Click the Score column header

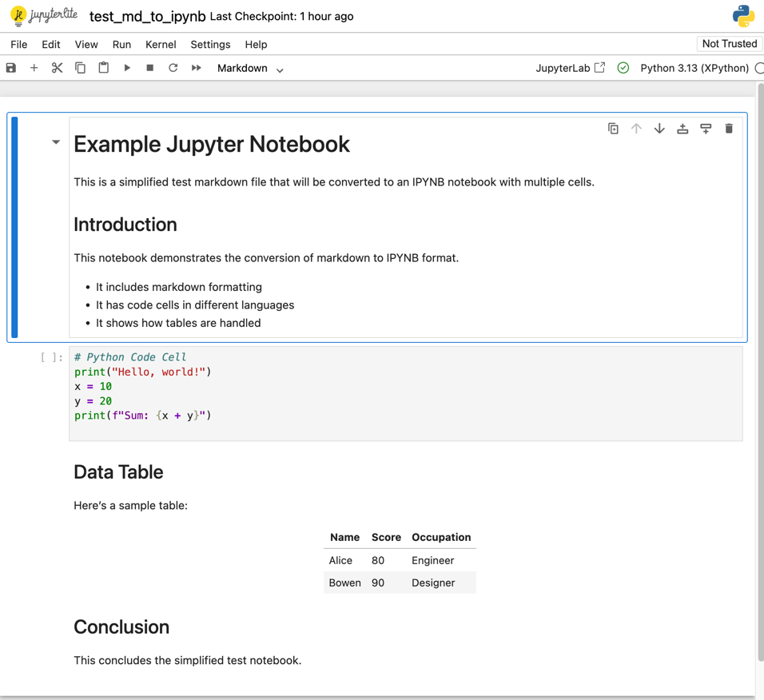pos(386,537)
